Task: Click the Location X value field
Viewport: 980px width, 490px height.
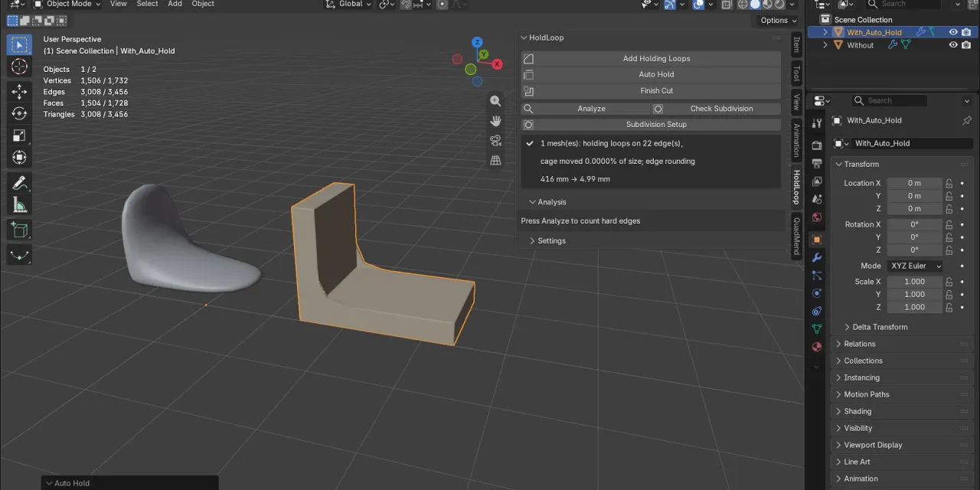Action: (x=915, y=183)
